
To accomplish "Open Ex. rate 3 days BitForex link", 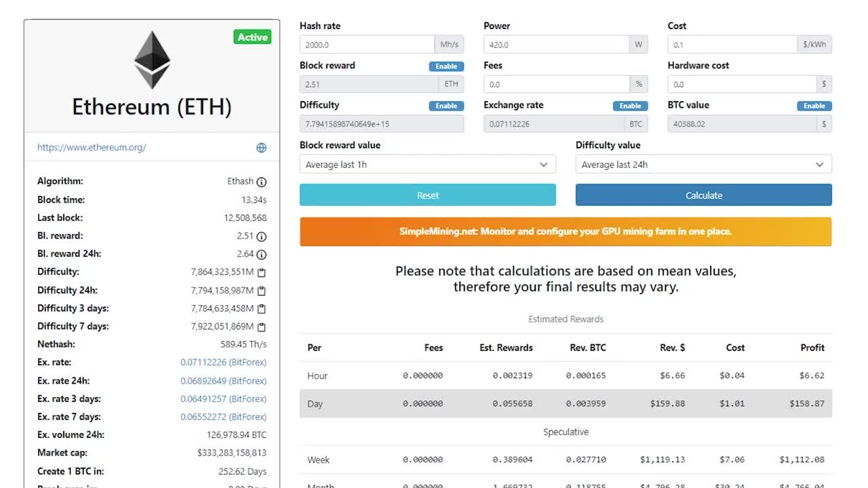I will (x=223, y=399).
